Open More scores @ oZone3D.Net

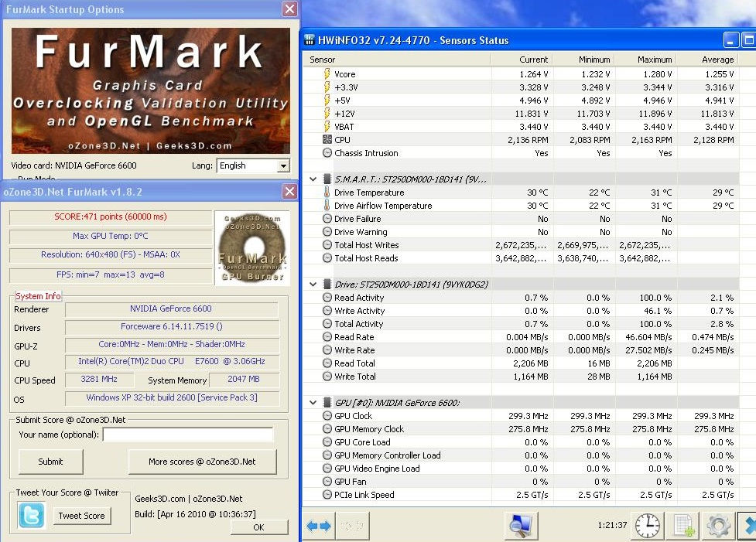coord(203,462)
